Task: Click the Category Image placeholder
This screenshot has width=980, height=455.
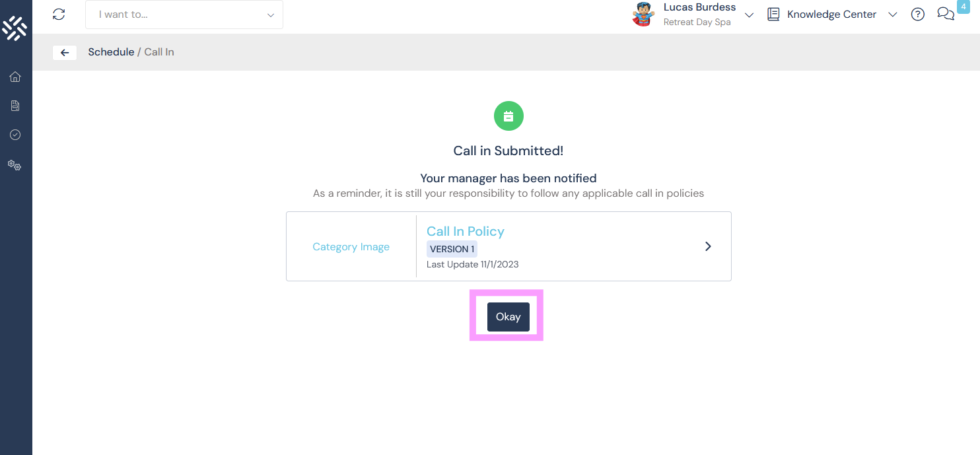Action: 351,247
